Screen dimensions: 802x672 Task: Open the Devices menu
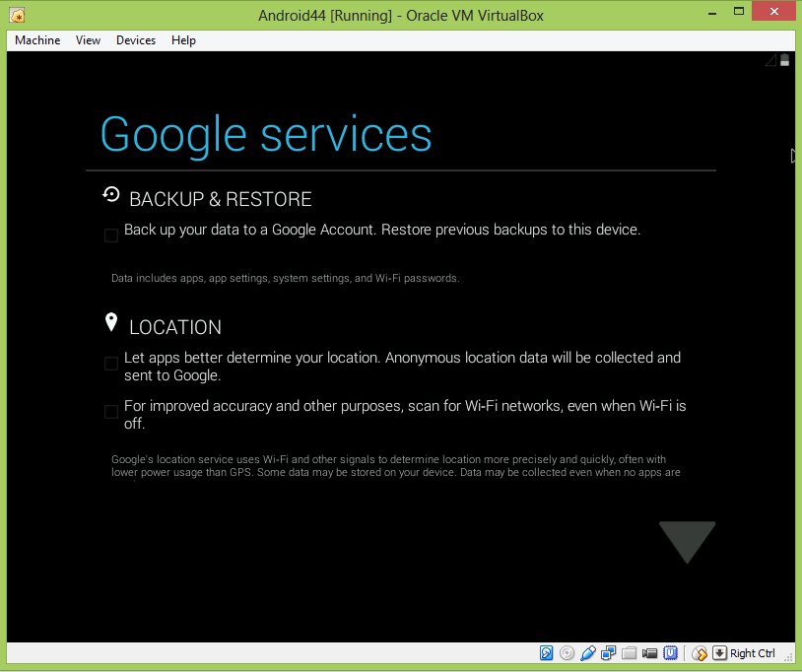pyautogui.click(x=136, y=40)
